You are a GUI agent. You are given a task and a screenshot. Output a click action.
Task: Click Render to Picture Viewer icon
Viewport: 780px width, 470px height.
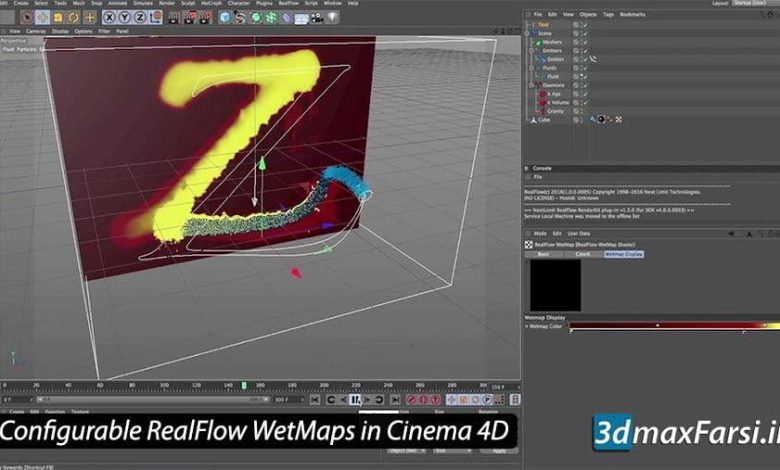pyautogui.click(x=190, y=18)
